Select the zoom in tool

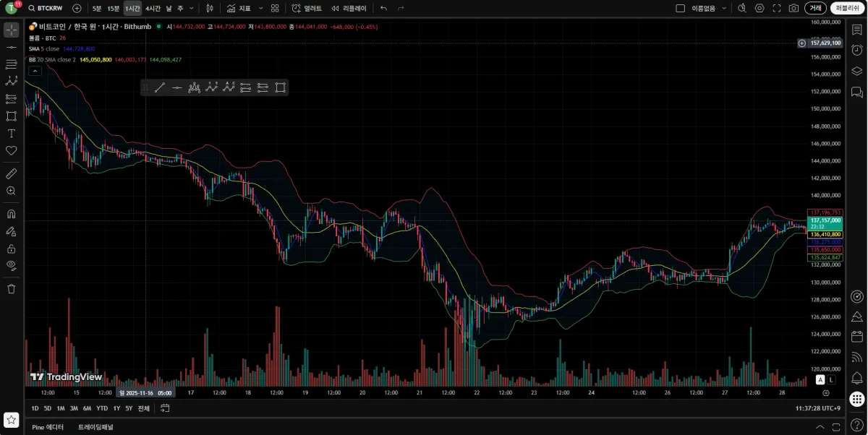pos(11,191)
